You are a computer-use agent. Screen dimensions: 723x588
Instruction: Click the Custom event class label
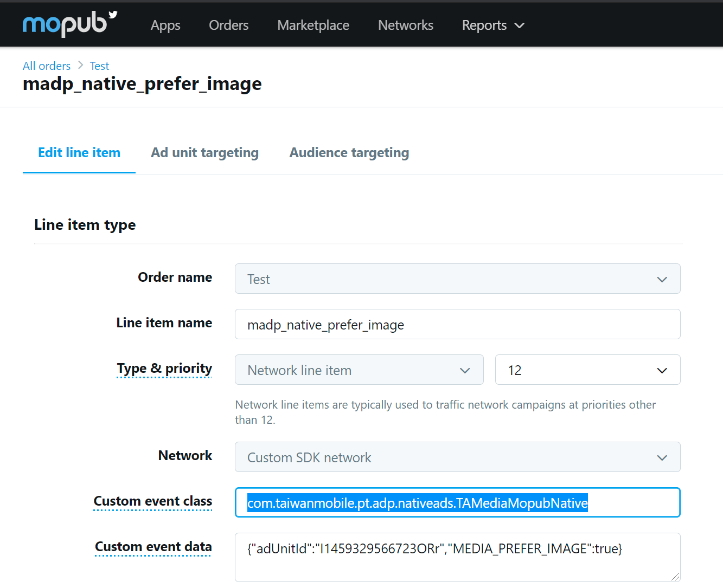tap(153, 501)
